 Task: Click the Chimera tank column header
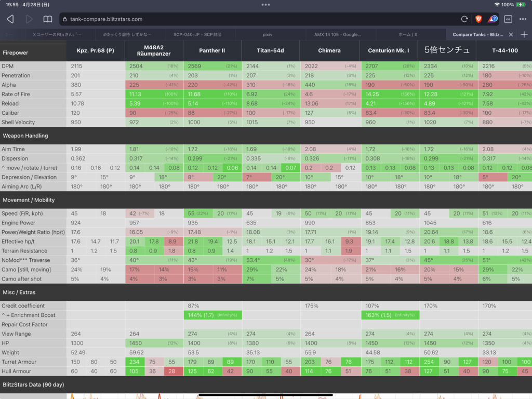point(329,50)
